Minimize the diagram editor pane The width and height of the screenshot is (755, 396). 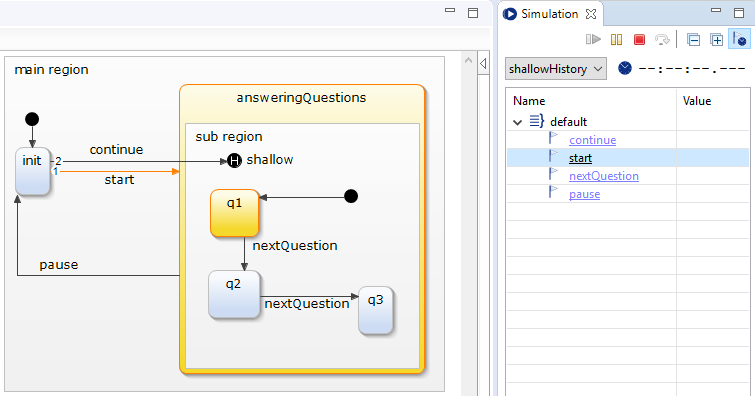(450, 10)
